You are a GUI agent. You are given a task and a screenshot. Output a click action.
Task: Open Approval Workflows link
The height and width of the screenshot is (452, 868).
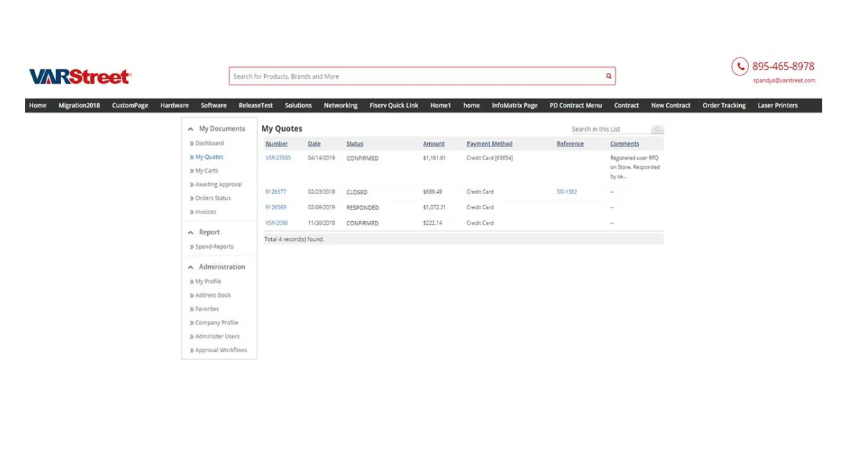pyautogui.click(x=221, y=350)
